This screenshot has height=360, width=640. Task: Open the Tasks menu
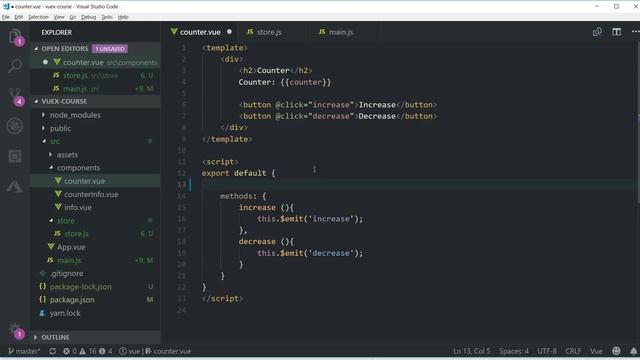pos(107,17)
